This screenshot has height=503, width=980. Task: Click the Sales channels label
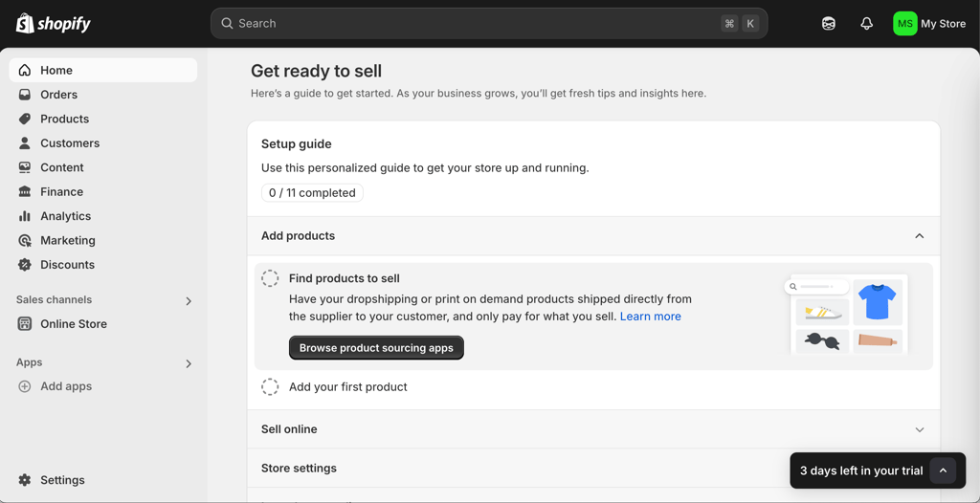(54, 300)
